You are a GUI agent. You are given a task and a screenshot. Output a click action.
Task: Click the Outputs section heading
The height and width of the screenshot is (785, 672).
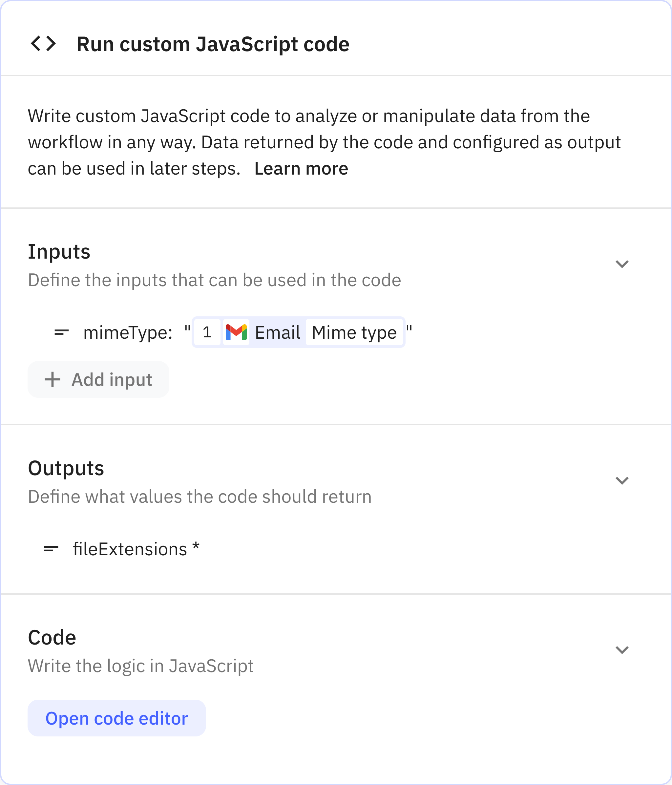point(67,468)
